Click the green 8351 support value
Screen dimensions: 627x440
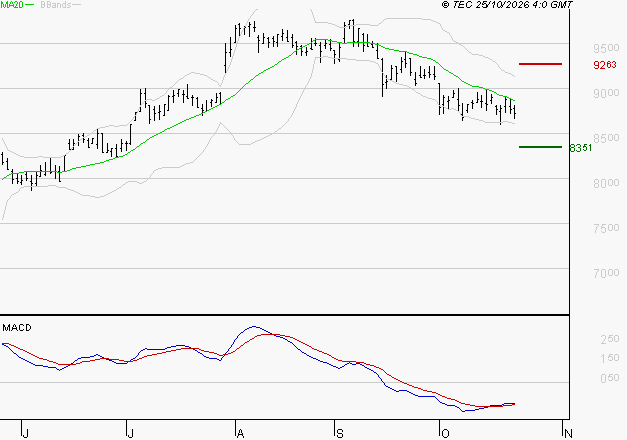pyautogui.click(x=581, y=148)
